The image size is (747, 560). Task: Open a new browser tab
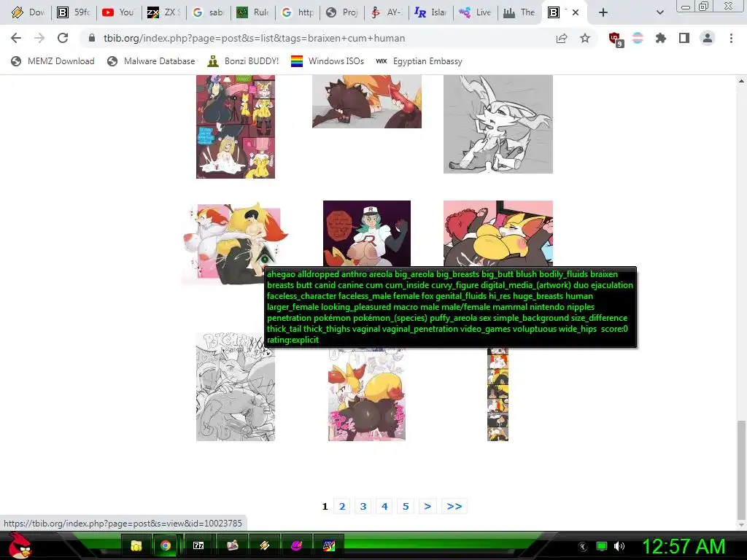pyautogui.click(x=603, y=12)
